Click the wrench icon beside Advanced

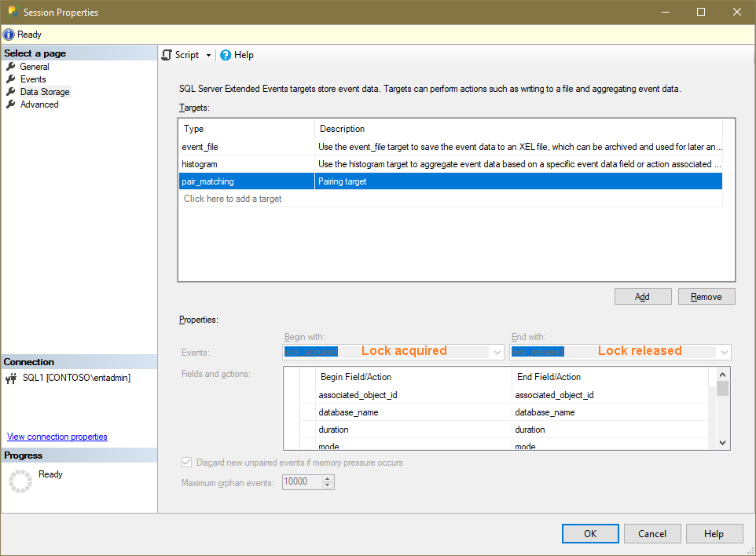click(x=10, y=104)
